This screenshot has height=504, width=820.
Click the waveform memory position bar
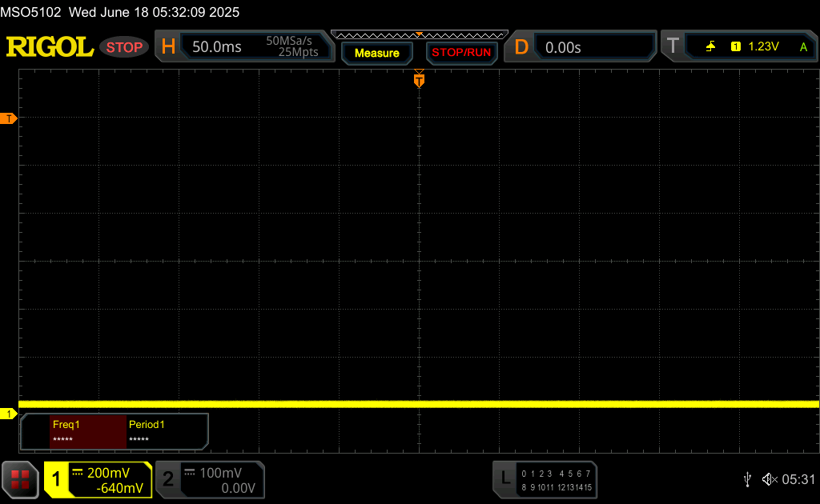[420, 35]
